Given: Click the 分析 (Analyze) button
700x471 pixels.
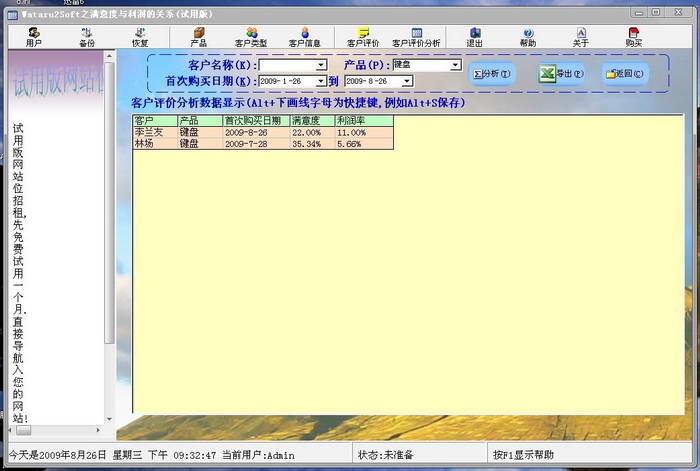Looking at the screenshot, I should pos(492,74).
